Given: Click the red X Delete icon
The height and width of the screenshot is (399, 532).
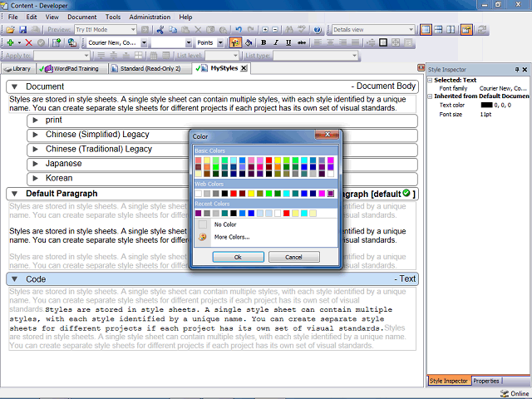Looking at the screenshot, I should pyautogui.click(x=29, y=42).
